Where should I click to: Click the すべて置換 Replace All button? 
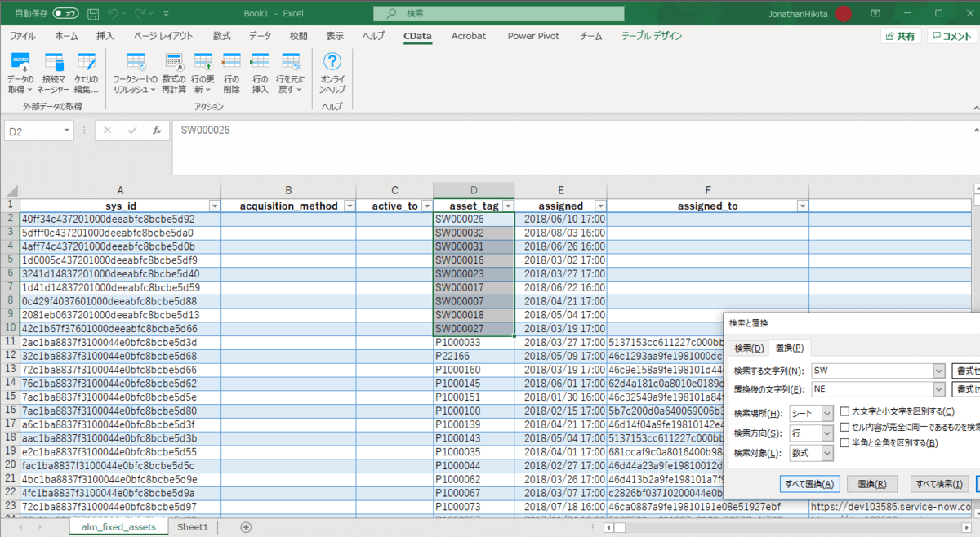click(809, 484)
